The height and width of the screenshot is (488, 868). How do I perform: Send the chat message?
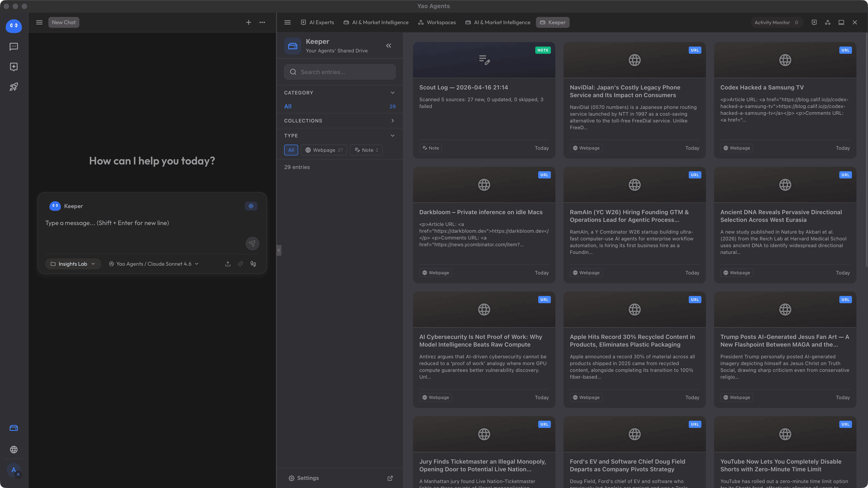pyautogui.click(x=252, y=244)
